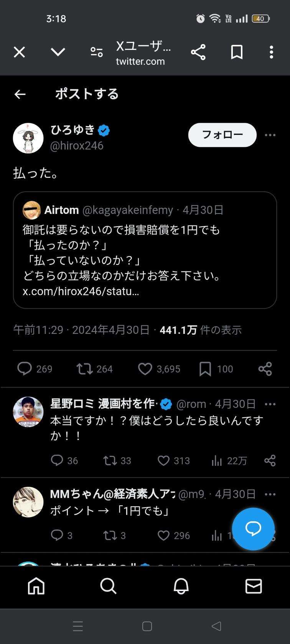This screenshot has height=644, width=290.
Task: Share the main post via share icon
Action: 265,369
